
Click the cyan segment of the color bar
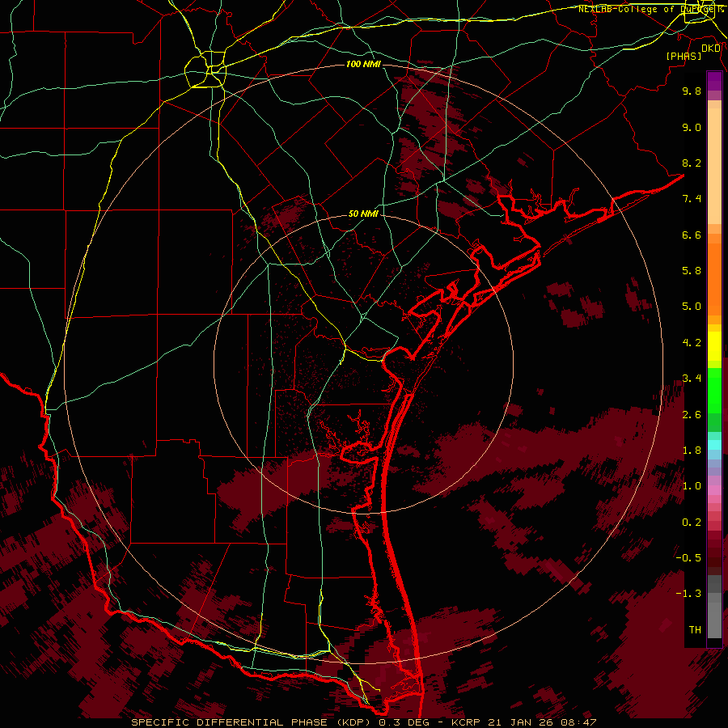point(714,445)
